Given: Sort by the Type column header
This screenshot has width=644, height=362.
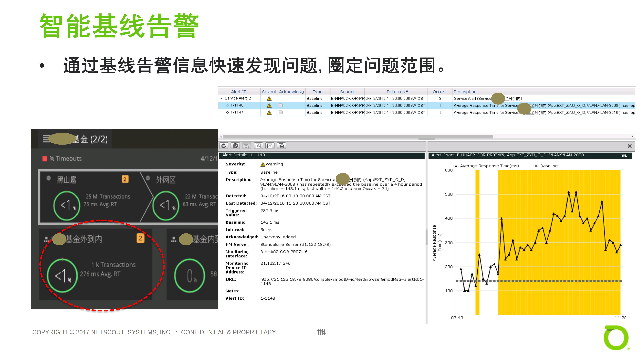Looking at the screenshot, I should point(318,92).
